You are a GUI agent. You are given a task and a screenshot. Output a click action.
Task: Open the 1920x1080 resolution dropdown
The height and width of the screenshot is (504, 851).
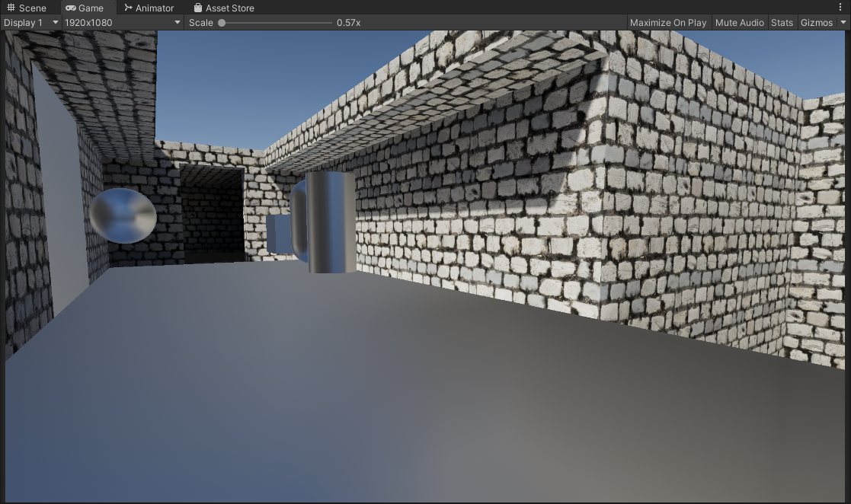pos(122,22)
